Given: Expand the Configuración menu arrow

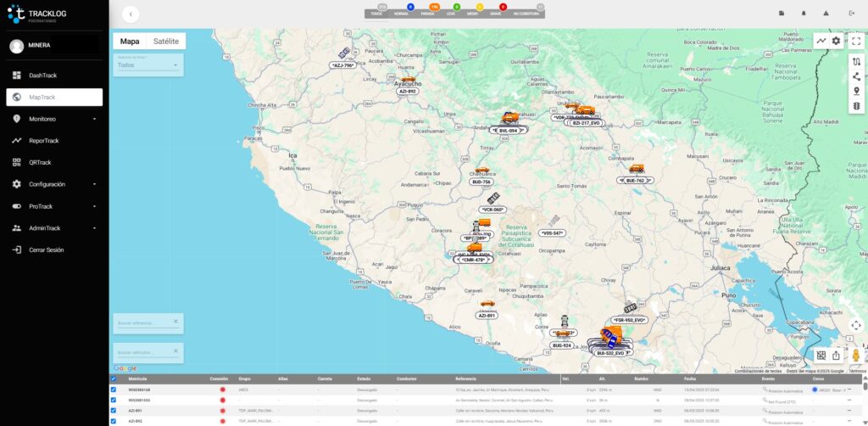Looking at the screenshot, I should click(x=94, y=184).
